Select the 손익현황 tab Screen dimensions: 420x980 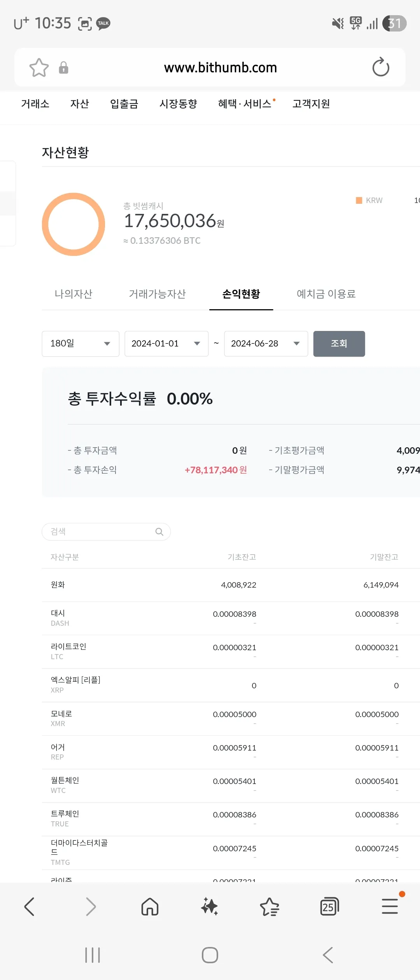click(x=241, y=294)
